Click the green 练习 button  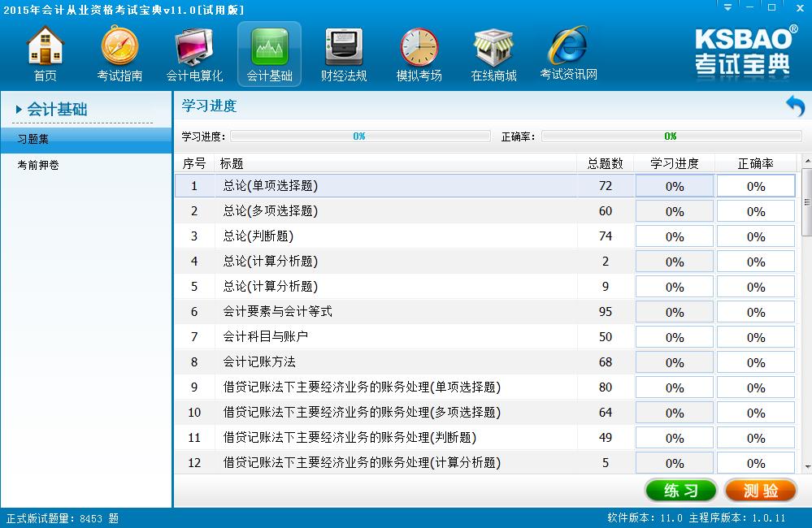pos(680,491)
